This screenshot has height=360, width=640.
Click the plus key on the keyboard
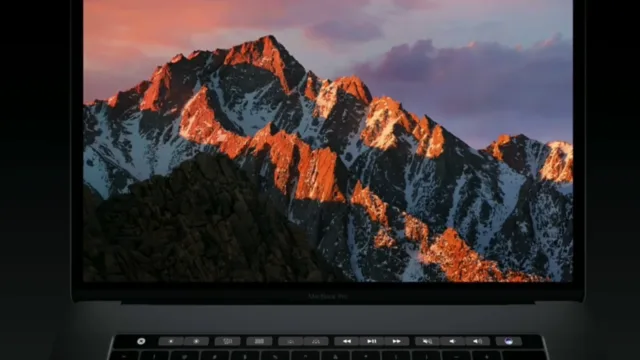(486, 356)
